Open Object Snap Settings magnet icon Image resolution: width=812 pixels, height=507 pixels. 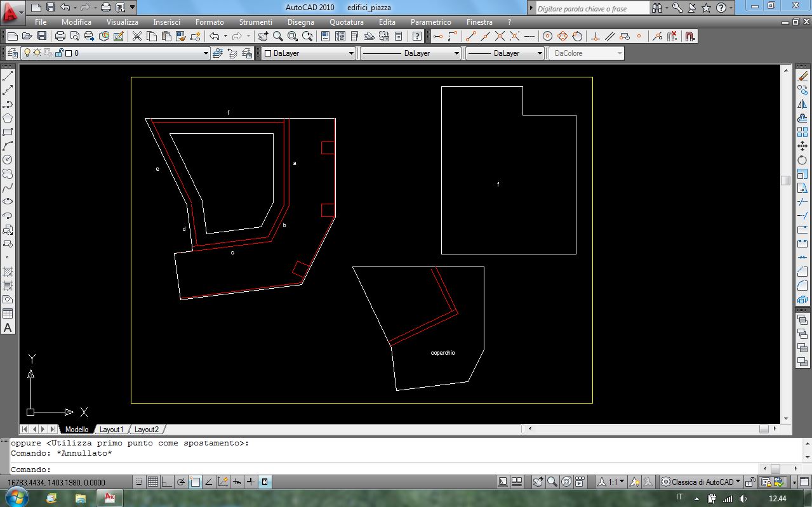[x=691, y=36]
